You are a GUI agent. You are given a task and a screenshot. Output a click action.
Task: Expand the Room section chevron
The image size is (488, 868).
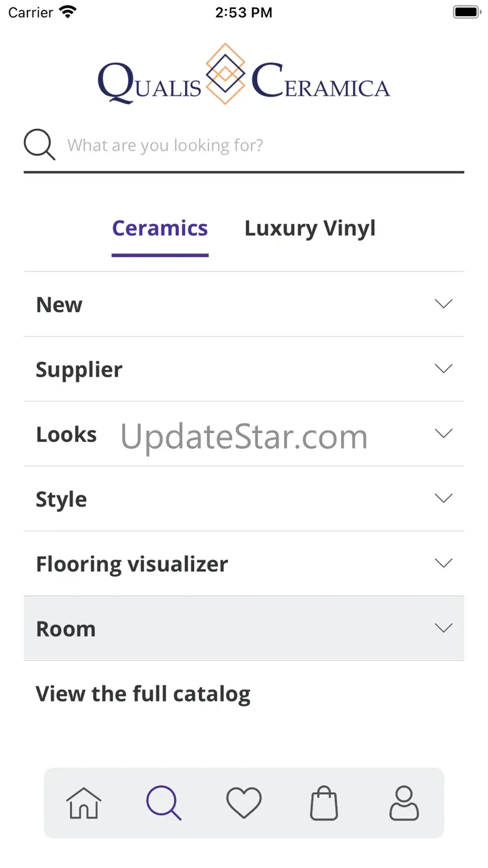tap(443, 628)
